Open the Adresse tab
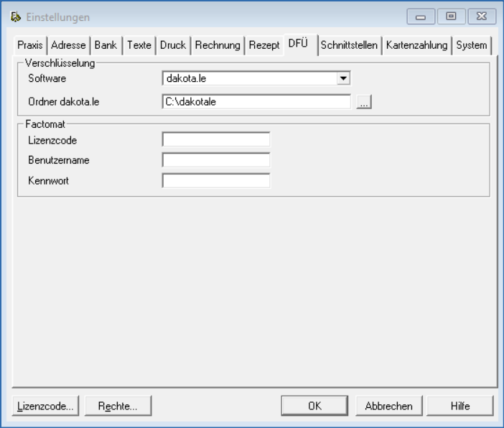504x428 pixels. (70, 45)
